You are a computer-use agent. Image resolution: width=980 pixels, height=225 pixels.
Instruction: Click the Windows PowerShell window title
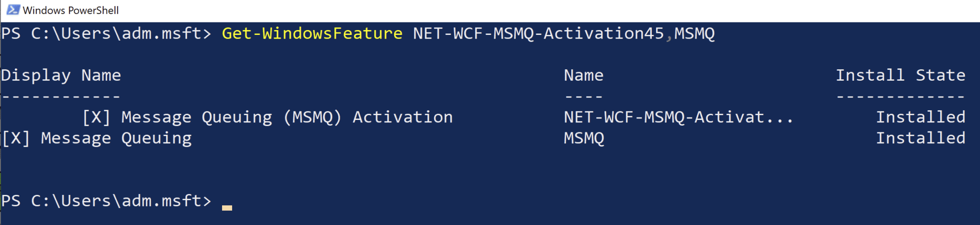point(71,11)
